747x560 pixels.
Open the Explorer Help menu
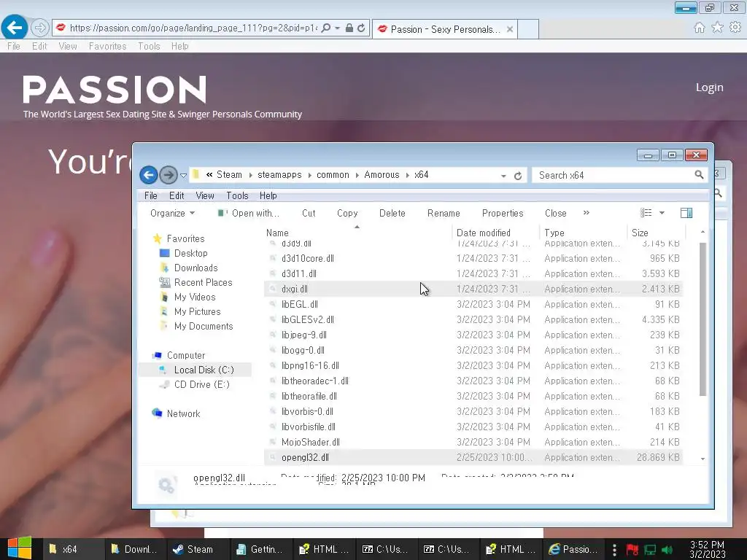(268, 195)
